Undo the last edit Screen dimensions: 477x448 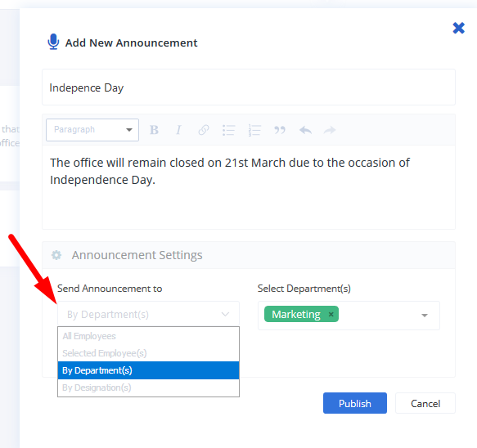tap(305, 130)
